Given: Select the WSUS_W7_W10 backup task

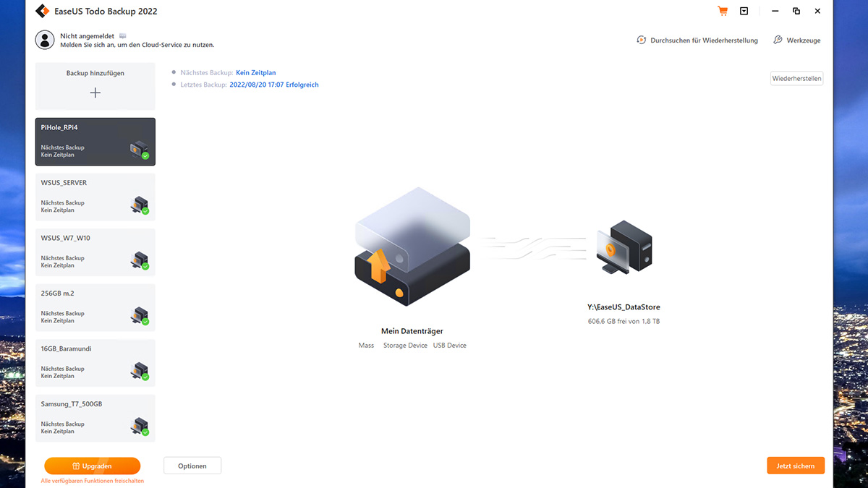Looking at the screenshot, I should coord(95,252).
